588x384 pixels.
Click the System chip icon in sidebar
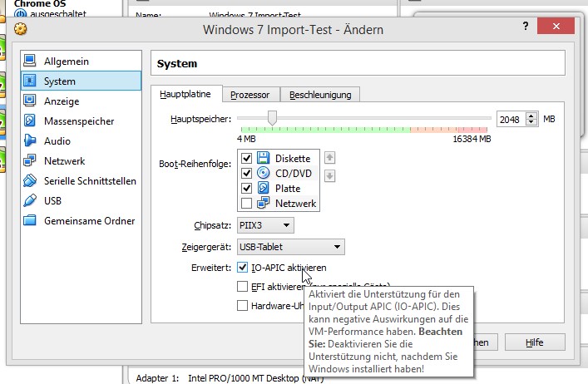pos(30,81)
